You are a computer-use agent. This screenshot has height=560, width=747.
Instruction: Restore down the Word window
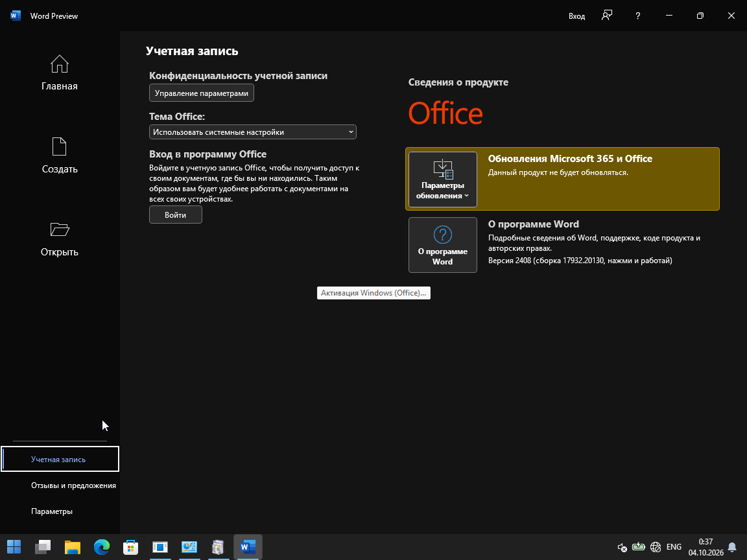pos(700,16)
